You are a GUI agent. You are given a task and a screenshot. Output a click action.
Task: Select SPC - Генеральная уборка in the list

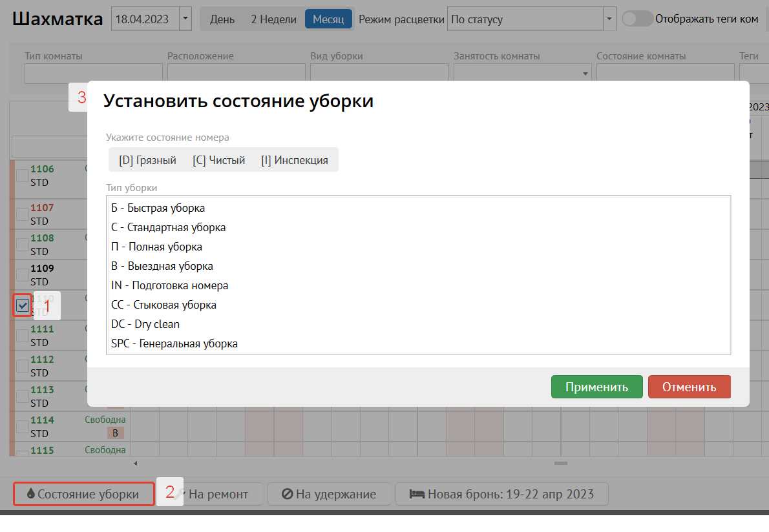174,343
